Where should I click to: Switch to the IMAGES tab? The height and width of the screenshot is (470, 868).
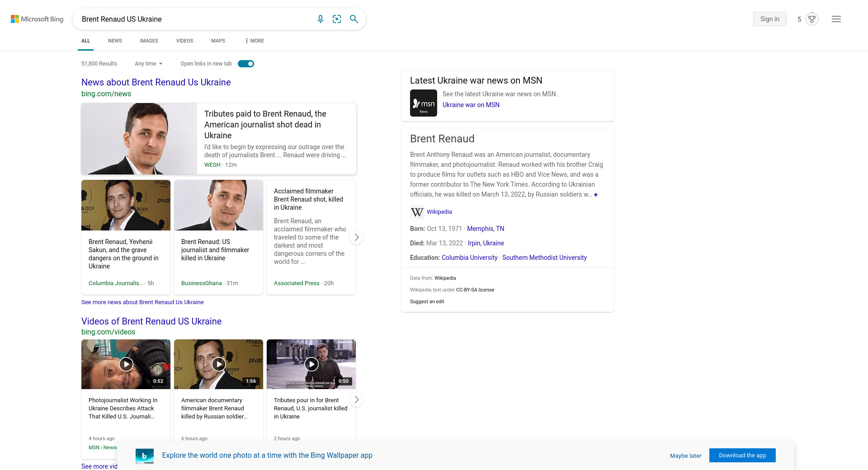tap(149, 41)
